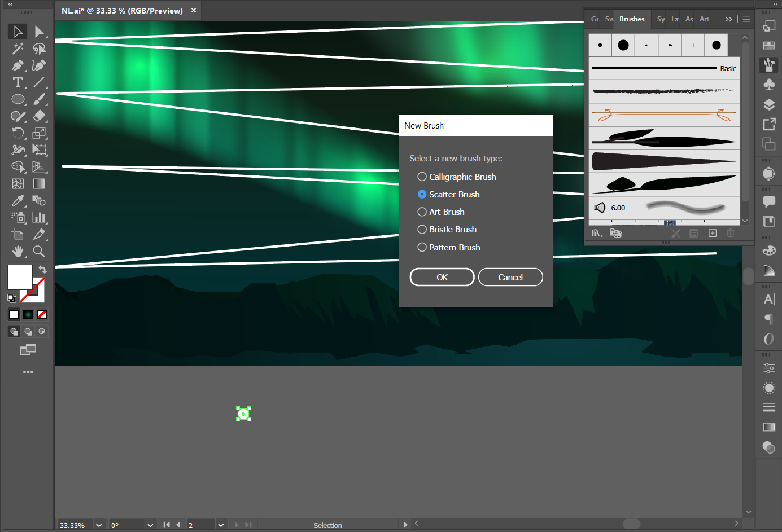Activate the Hand tool

pyautogui.click(x=18, y=252)
